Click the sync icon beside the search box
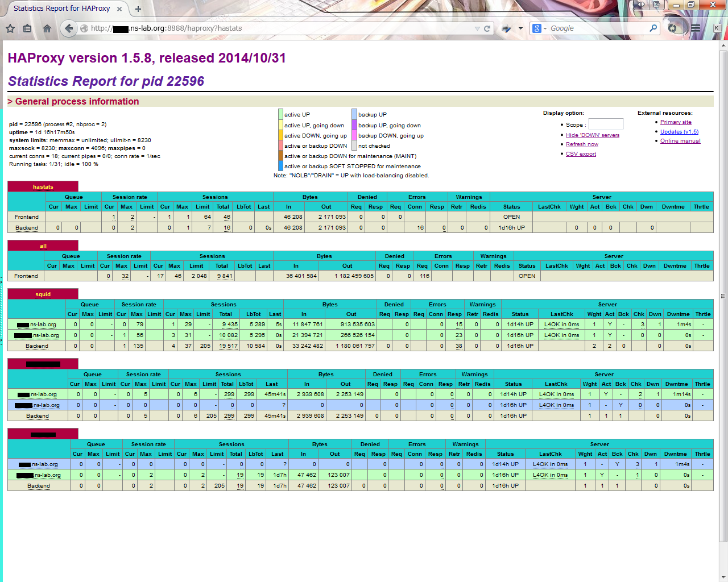 (x=673, y=28)
